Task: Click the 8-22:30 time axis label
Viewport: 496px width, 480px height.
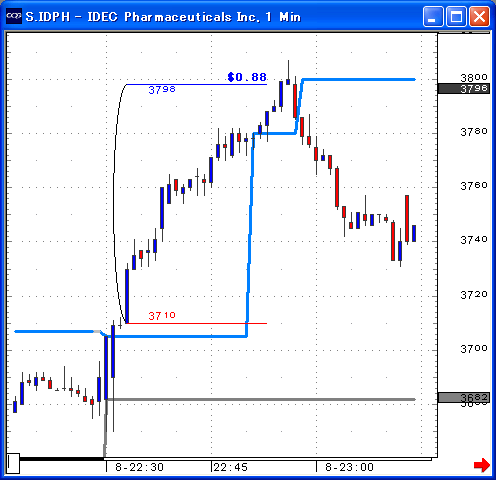Action: [x=139, y=467]
